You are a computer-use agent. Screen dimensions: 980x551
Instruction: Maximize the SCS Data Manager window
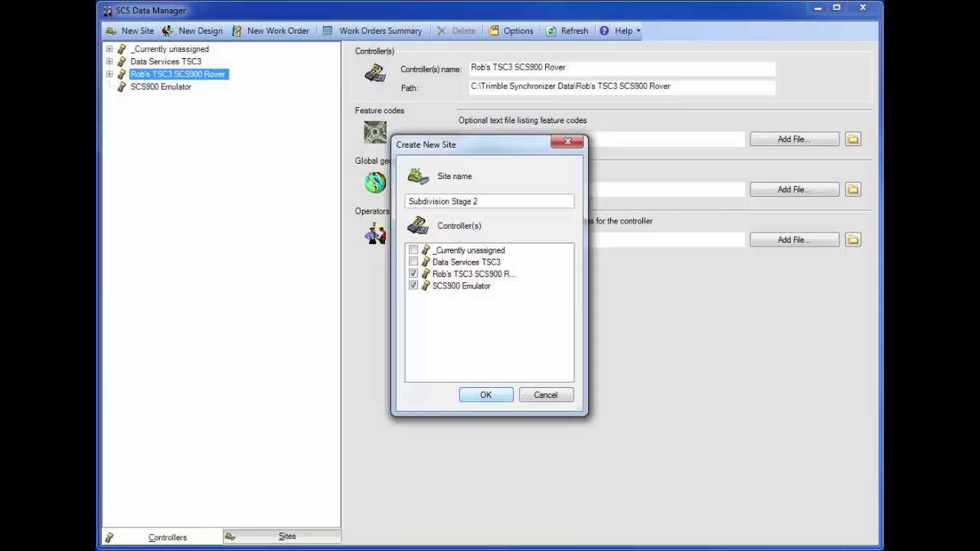point(837,8)
